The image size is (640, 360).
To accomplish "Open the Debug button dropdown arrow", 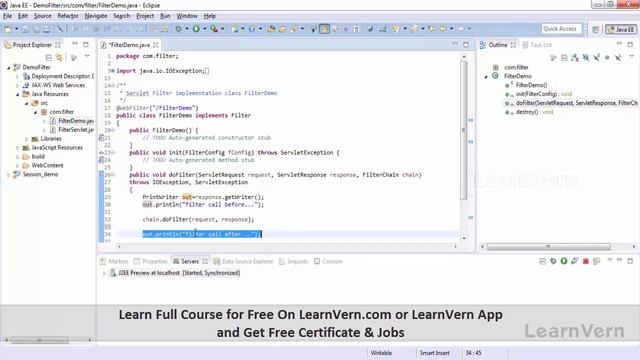I will (x=187, y=29).
